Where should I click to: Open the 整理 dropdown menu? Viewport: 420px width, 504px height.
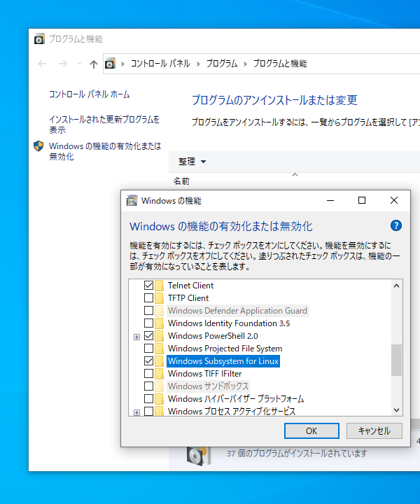tap(192, 162)
